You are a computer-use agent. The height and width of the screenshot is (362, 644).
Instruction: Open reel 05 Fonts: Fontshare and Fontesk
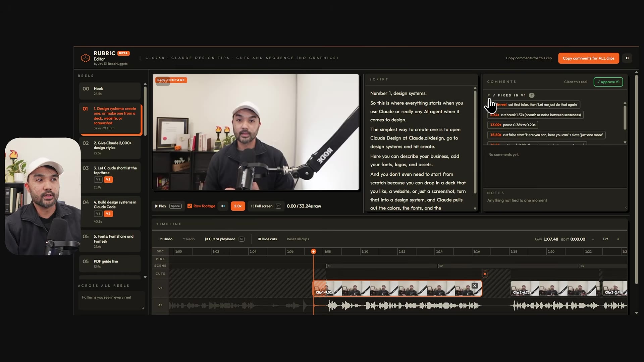[110, 241]
